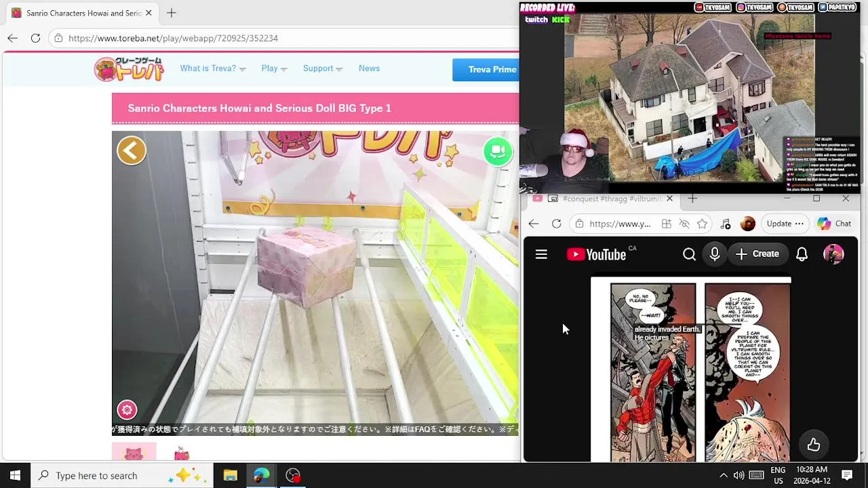This screenshot has height=488, width=868.
Task: Open a new tab in the Toreba browser
Action: [172, 13]
